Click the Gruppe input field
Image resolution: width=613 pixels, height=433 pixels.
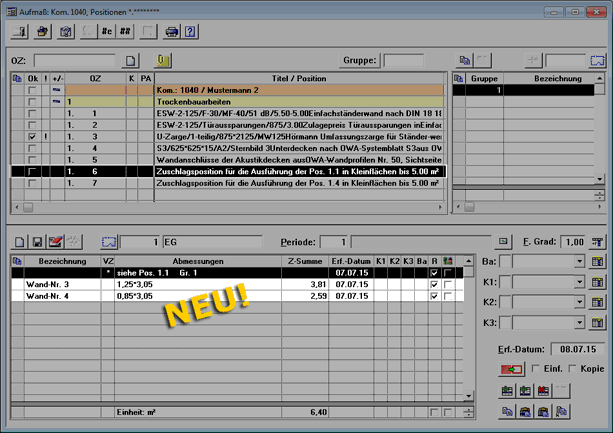403,61
